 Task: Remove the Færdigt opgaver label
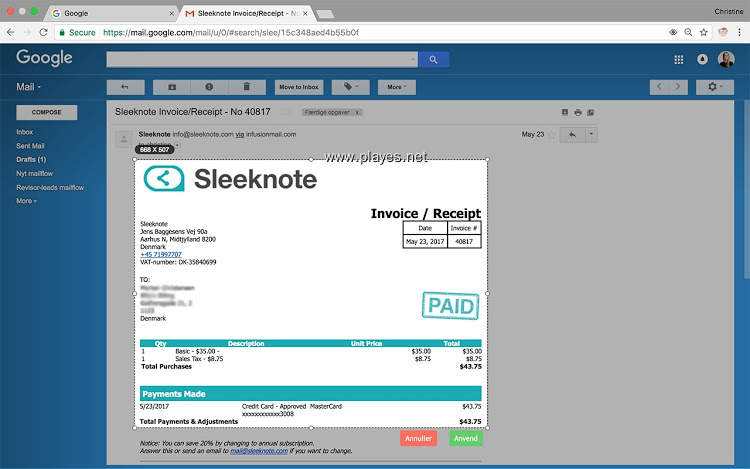[x=357, y=112]
